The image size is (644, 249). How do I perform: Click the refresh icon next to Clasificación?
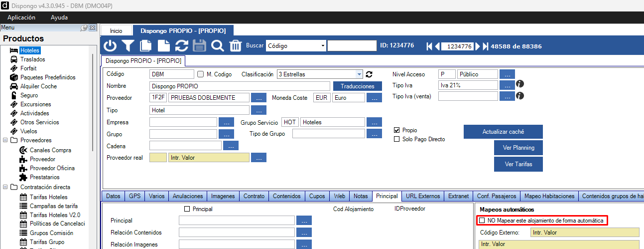coord(369,74)
